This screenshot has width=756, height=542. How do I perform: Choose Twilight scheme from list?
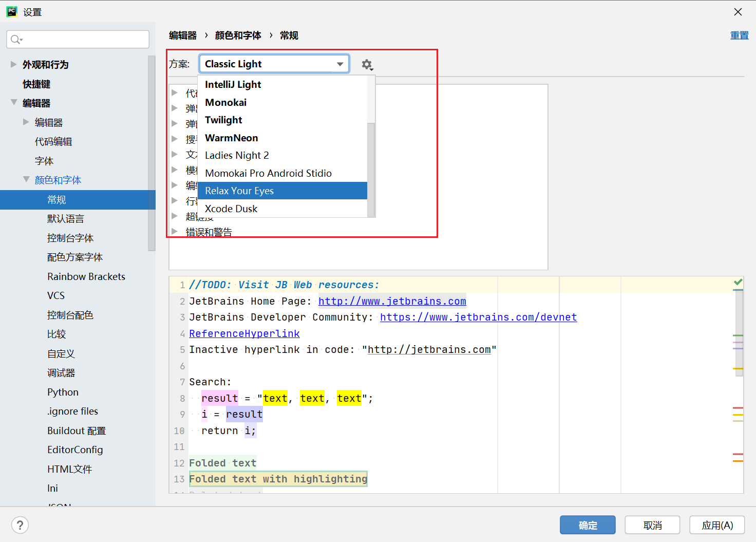[282, 120]
